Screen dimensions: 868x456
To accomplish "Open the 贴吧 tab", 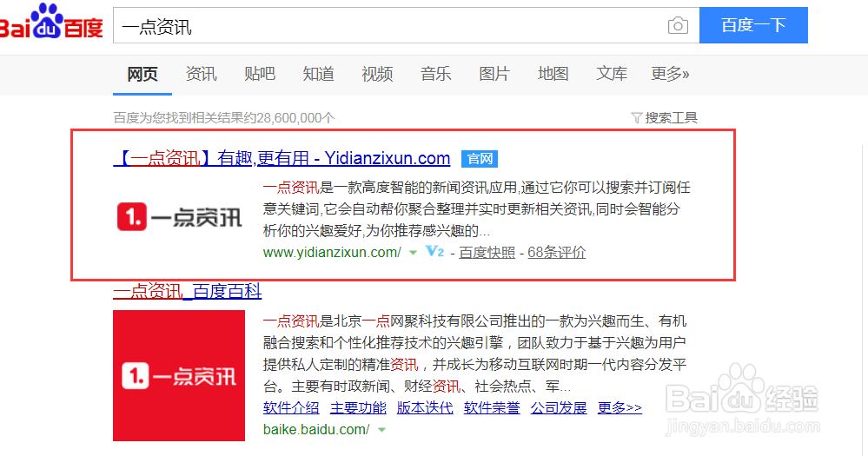I will [260, 74].
